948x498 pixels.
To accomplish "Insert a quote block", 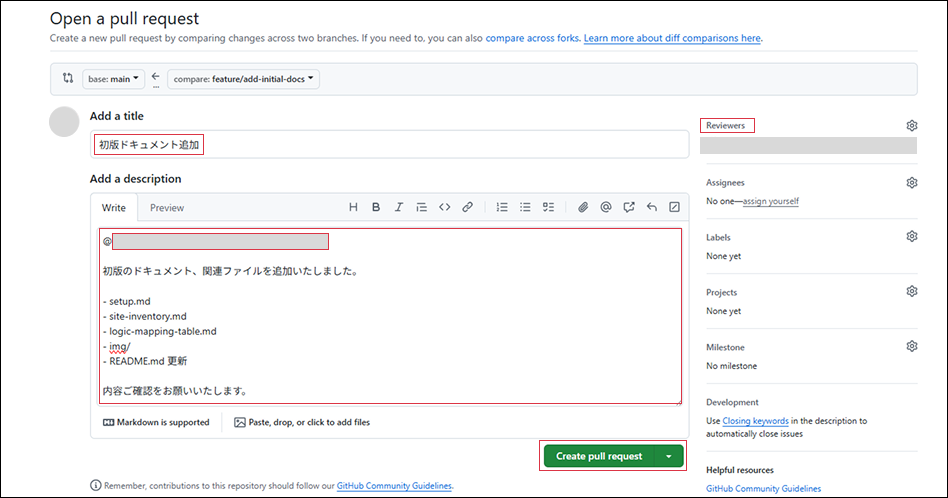I will [421, 207].
